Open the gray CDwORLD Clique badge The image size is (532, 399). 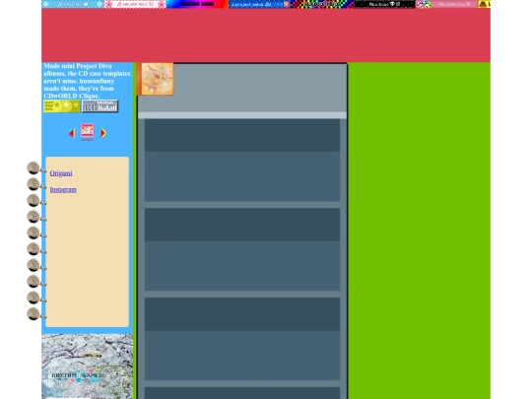(x=100, y=106)
